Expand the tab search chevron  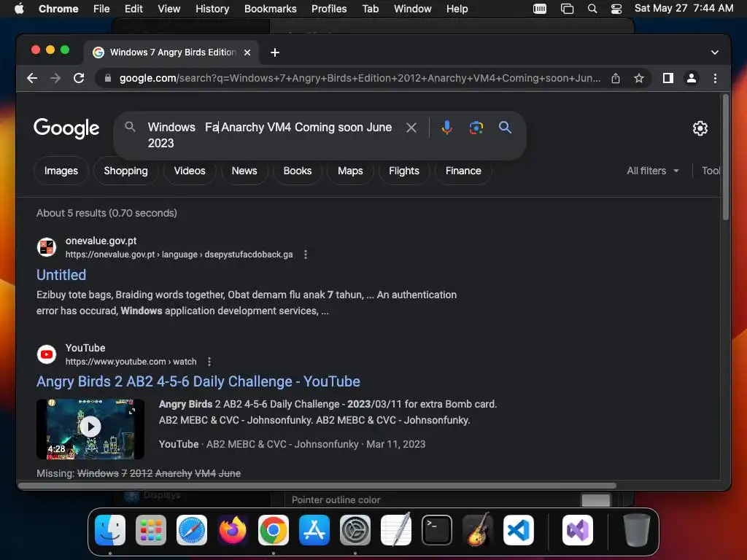pyautogui.click(x=715, y=52)
